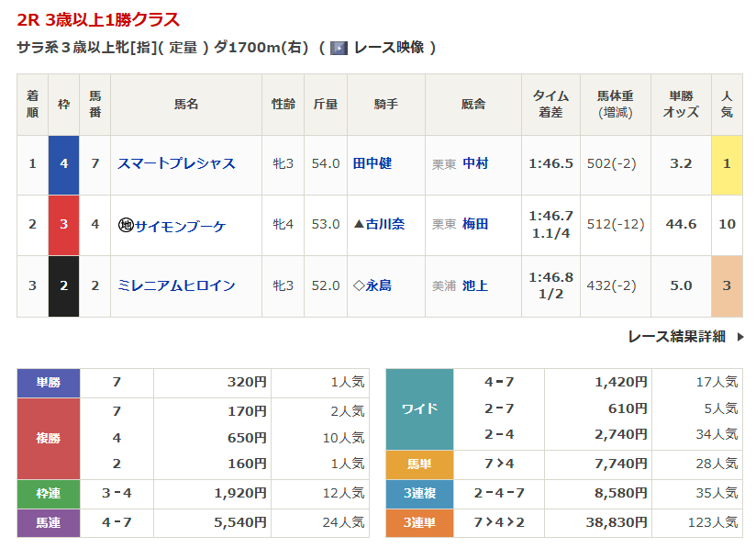The height and width of the screenshot is (548, 756).
Task: Select the 3連単 payout label
Action: coord(419,522)
